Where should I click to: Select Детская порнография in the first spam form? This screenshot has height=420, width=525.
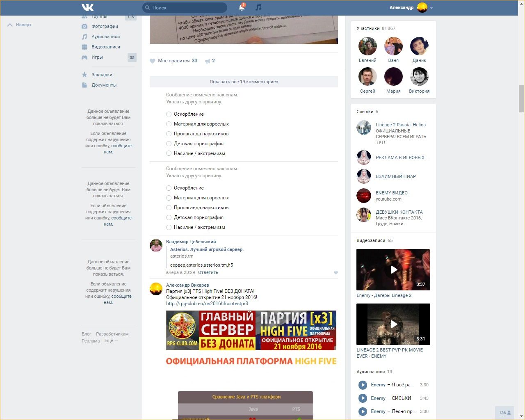(x=169, y=144)
